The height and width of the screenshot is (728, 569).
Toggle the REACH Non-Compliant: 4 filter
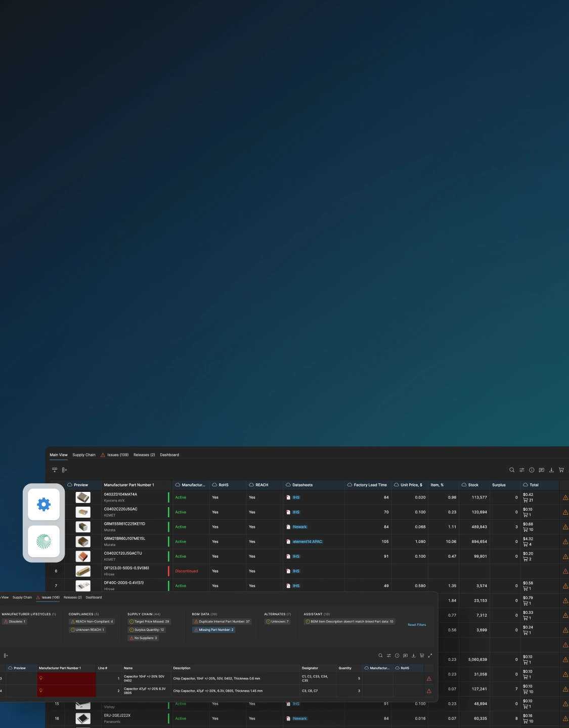click(x=92, y=622)
